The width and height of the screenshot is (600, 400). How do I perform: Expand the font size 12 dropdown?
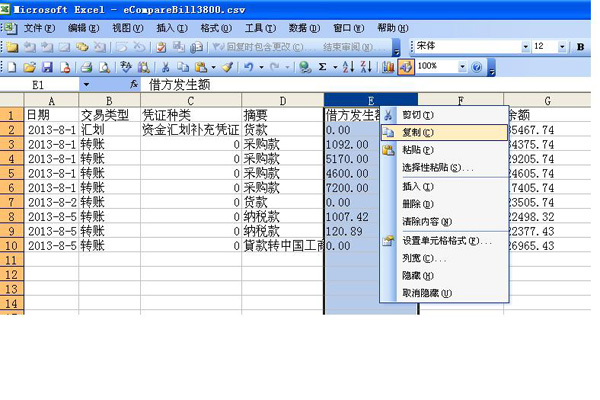(566, 47)
